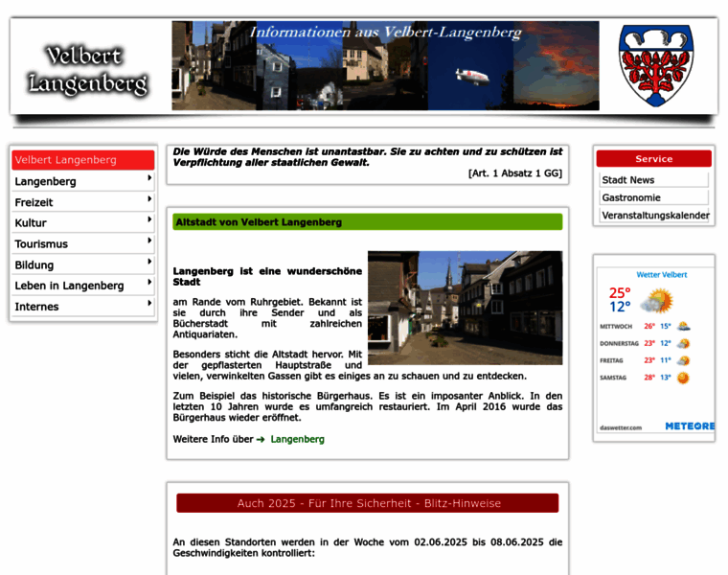Follow the green Langenberg link
This screenshot has width=728, height=575.
point(297,439)
